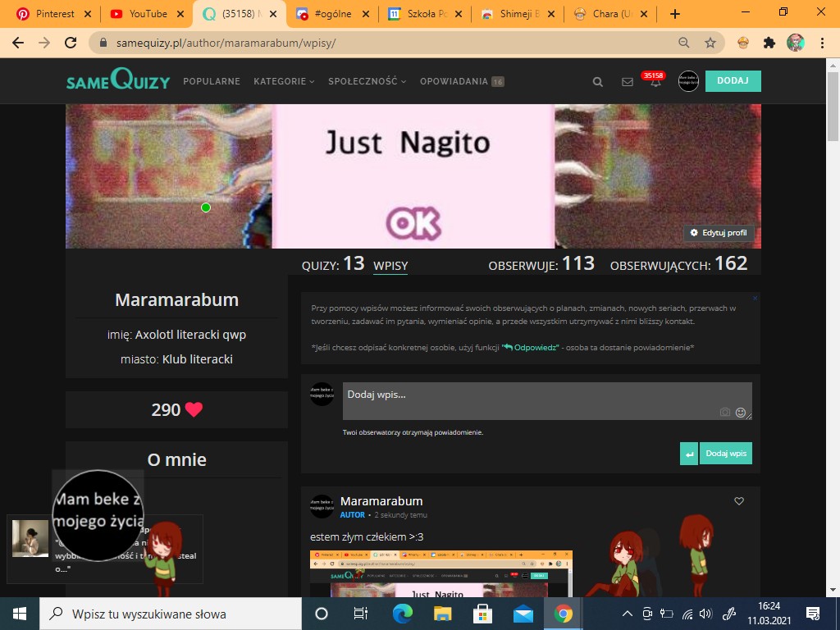Bookmark this page with star icon
This screenshot has width=840, height=630.
pos(710,43)
